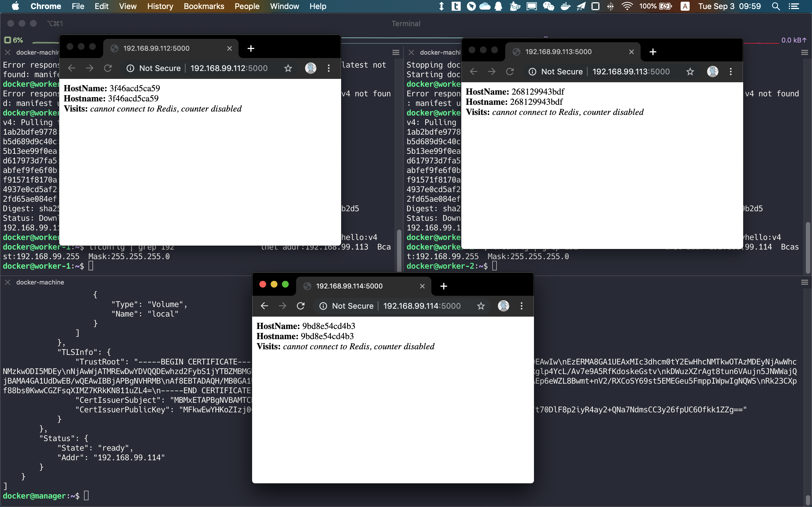Click the back arrow in the 192.168.99.113 window
The height and width of the screenshot is (507, 812).
coord(473,72)
